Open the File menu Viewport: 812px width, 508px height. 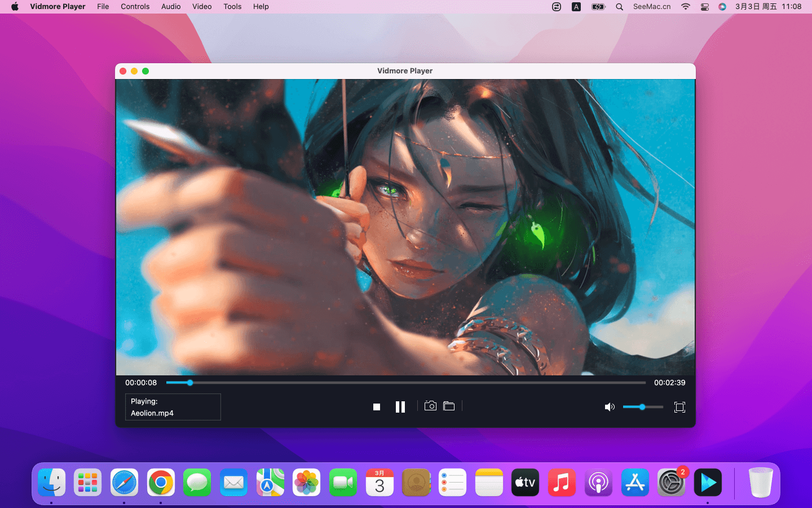[103, 7]
